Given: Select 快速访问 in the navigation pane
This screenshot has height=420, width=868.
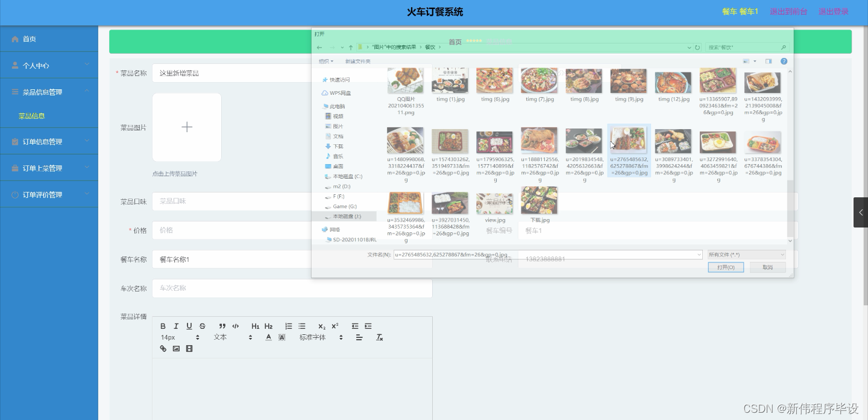Looking at the screenshot, I should pyautogui.click(x=335, y=80).
